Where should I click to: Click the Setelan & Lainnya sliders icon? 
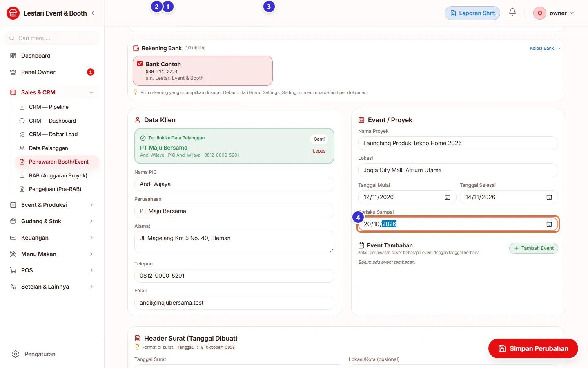pyautogui.click(x=13, y=287)
